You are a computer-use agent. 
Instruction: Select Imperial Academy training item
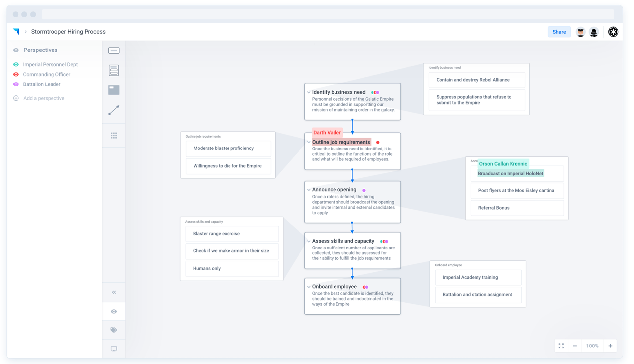[x=478, y=278]
